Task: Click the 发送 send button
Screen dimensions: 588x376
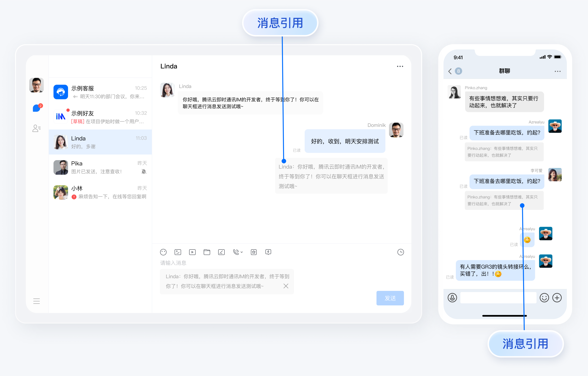Action: click(x=390, y=298)
